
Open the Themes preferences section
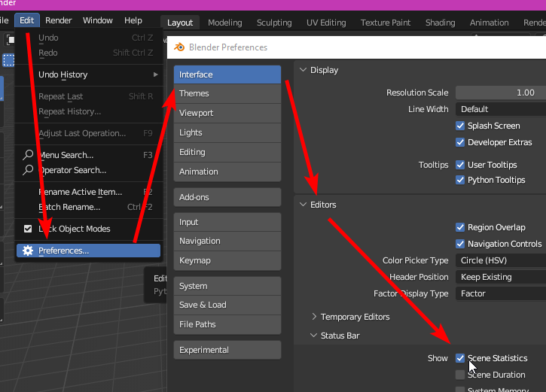227,93
